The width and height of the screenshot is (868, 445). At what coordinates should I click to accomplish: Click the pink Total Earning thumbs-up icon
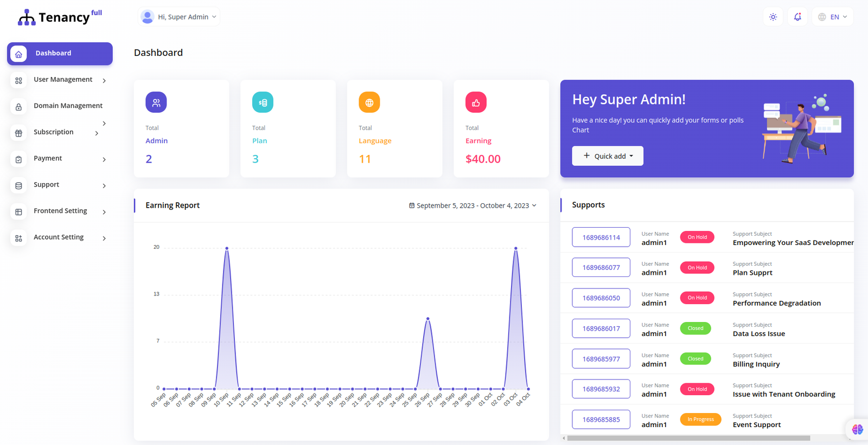pyautogui.click(x=476, y=102)
